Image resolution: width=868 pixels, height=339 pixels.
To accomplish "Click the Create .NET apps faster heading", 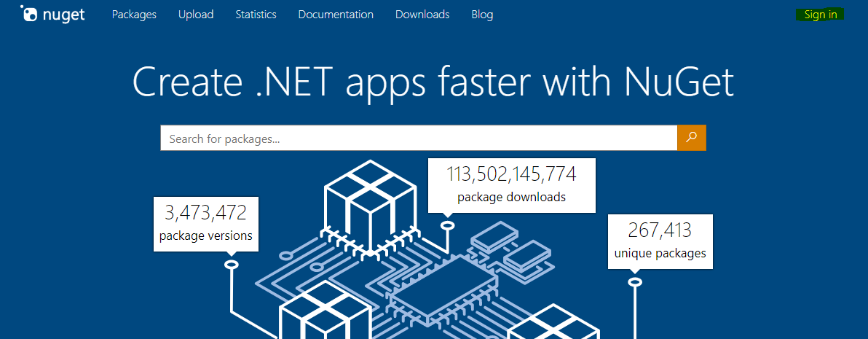I will (x=433, y=82).
